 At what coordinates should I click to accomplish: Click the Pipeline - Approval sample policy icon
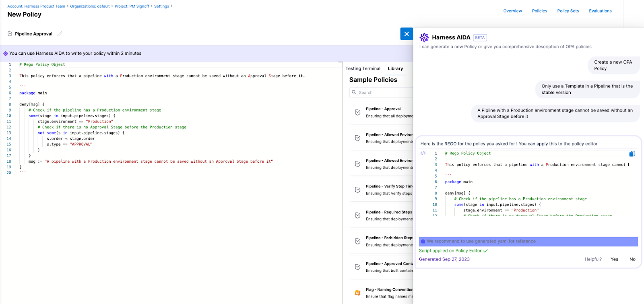(x=357, y=112)
